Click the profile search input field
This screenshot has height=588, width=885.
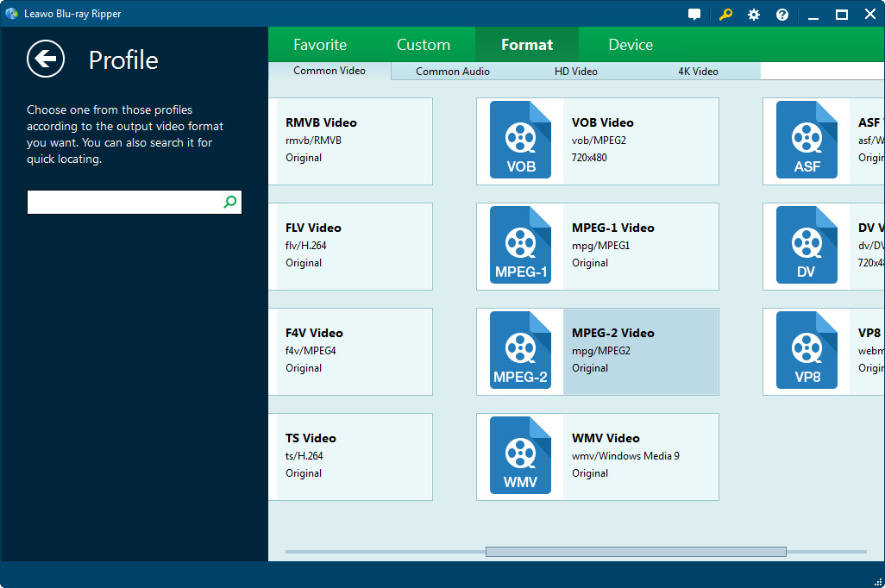tap(123, 203)
